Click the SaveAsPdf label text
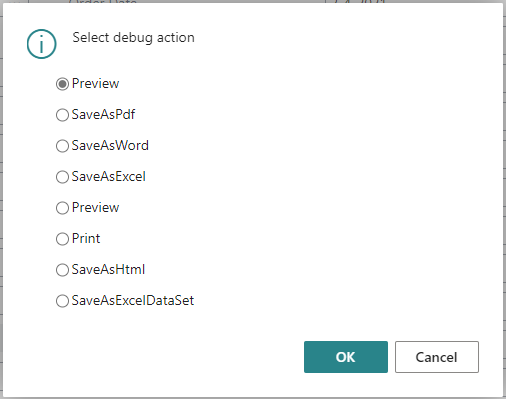 pyautogui.click(x=103, y=114)
